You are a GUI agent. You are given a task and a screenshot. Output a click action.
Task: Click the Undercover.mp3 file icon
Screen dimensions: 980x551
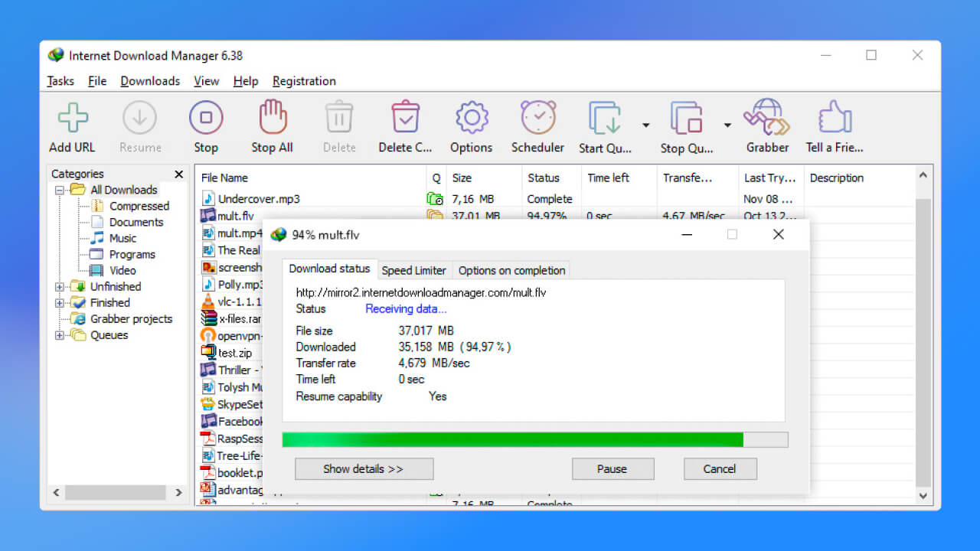[x=208, y=199]
